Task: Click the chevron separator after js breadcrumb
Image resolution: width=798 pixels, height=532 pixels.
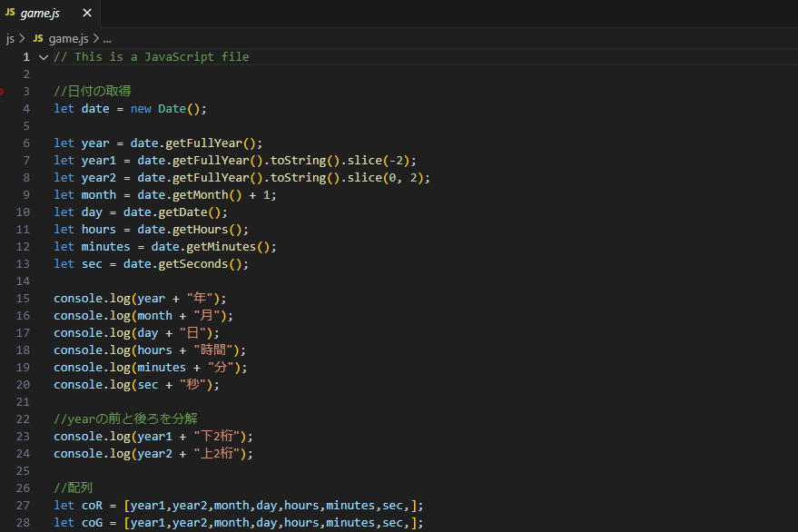Action: click(22, 39)
